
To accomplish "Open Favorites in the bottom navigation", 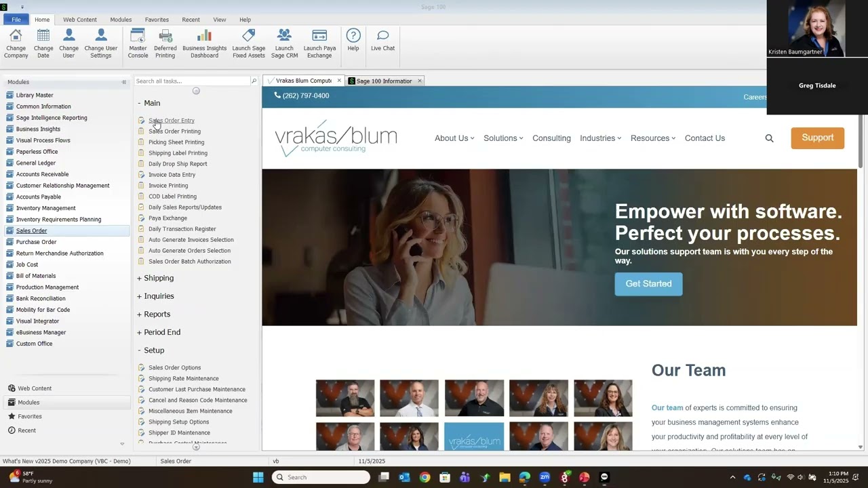I will 30,416.
